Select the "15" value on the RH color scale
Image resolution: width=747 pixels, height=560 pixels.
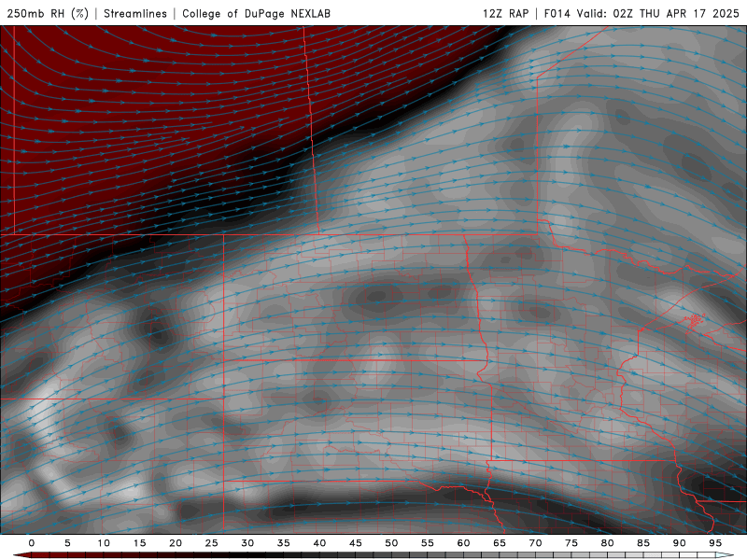click(139, 543)
